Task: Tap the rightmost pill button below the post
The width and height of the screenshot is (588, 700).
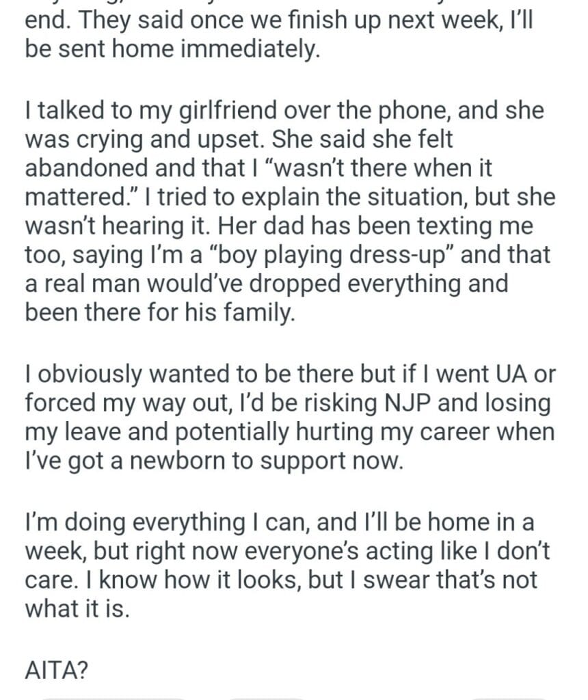Action: [x=511, y=696]
